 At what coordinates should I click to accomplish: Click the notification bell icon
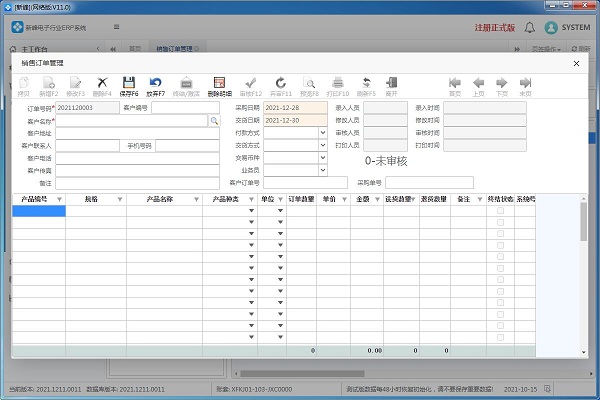pos(529,26)
